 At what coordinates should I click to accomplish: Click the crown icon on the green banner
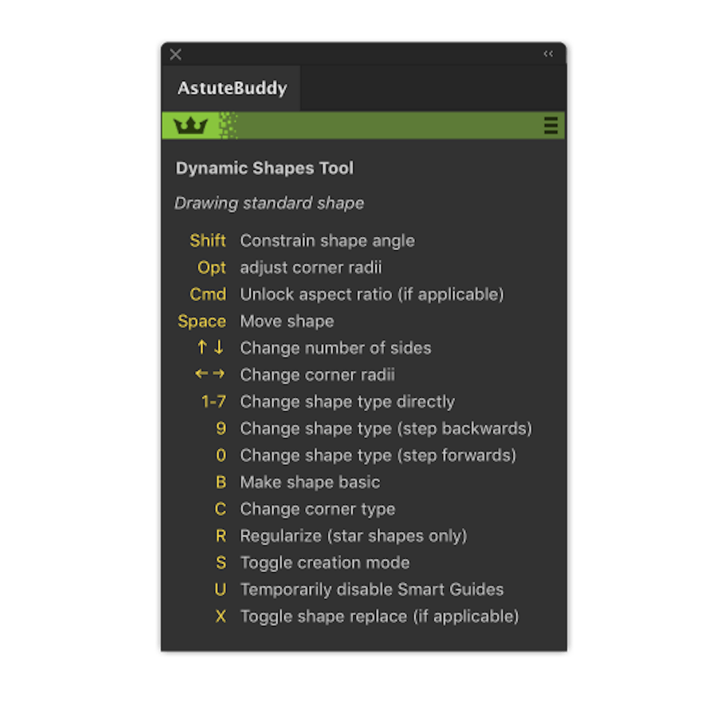pos(191,125)
